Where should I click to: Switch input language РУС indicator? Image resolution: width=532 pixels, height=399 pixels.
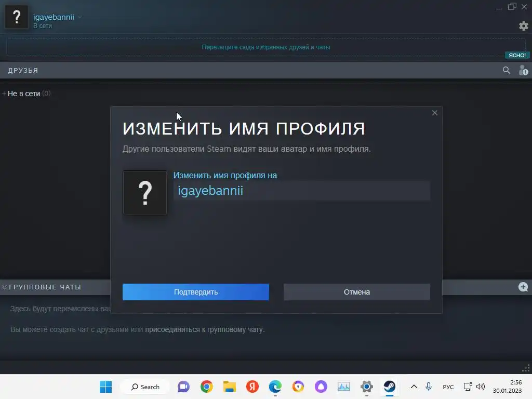(448, 387)
